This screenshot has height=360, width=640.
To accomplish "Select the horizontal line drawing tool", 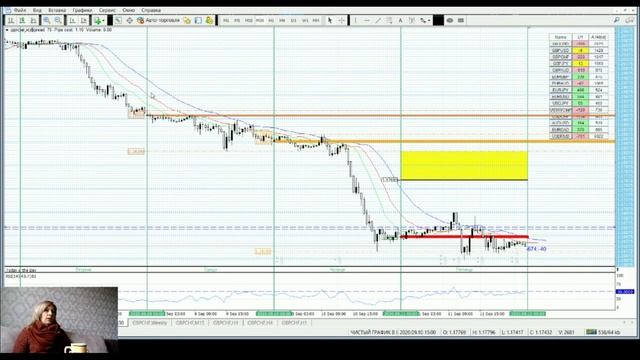I will click(x=367, y=20).
